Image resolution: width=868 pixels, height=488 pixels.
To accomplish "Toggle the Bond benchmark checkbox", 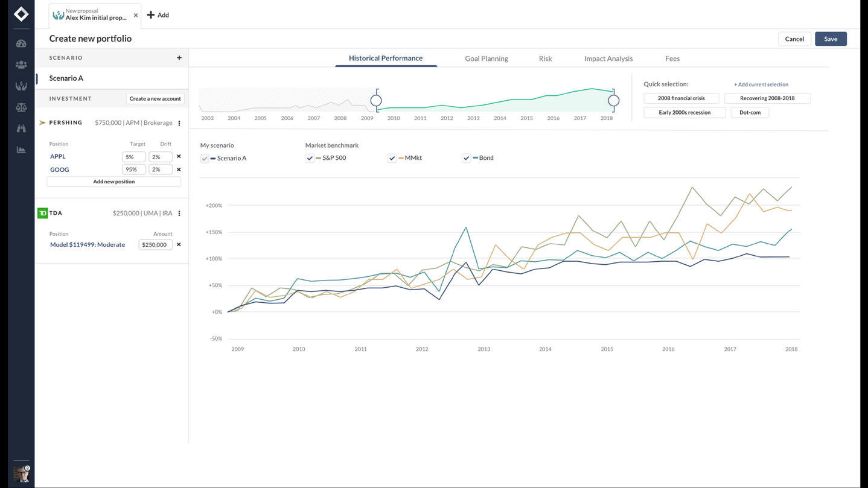I will (466, 158).
